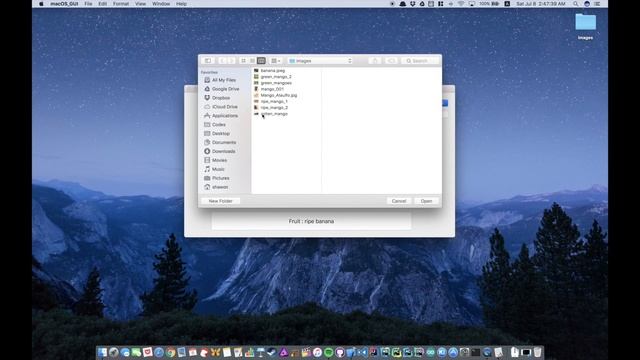Click the Edit Tags button in the dialog toolbar
640x360 pixels.
[391, 61]
